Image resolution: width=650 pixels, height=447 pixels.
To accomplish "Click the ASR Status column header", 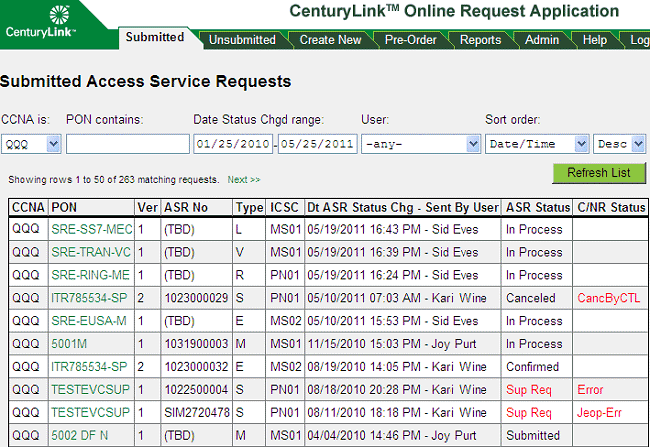I will tap(538, 207).
